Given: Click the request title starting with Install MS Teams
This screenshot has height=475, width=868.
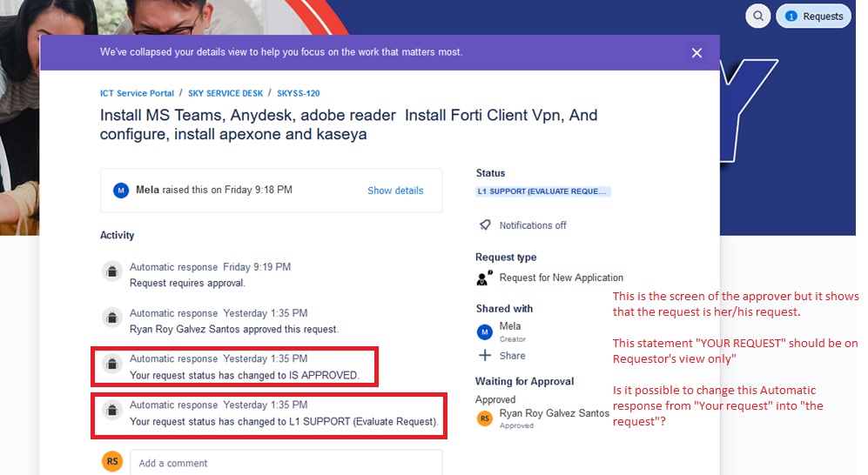Looking at the screenshot, I should click(349, 124).
